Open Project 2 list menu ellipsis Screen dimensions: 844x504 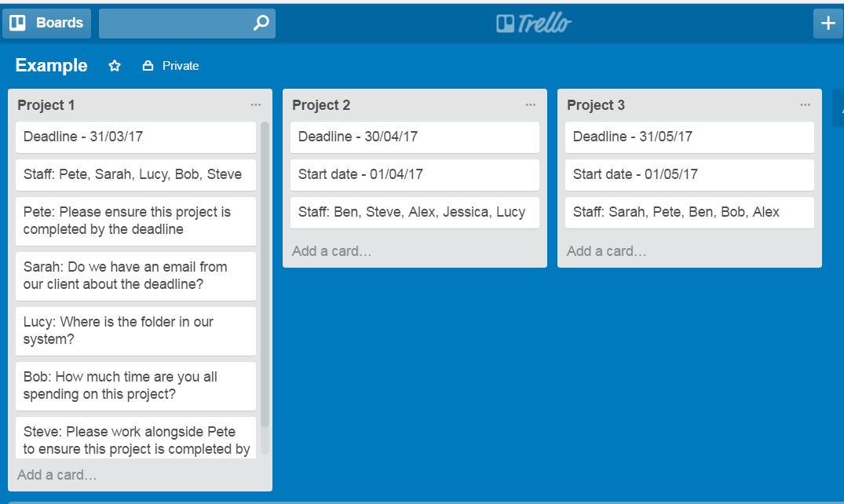pos(531,104)
